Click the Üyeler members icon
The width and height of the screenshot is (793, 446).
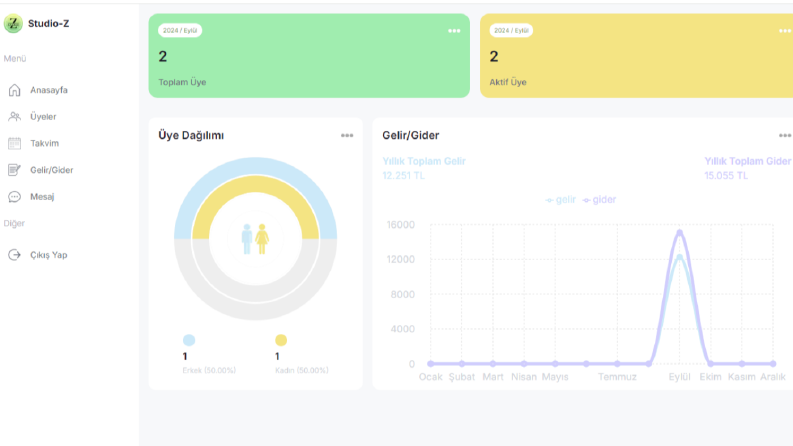[x=15, y=117]
